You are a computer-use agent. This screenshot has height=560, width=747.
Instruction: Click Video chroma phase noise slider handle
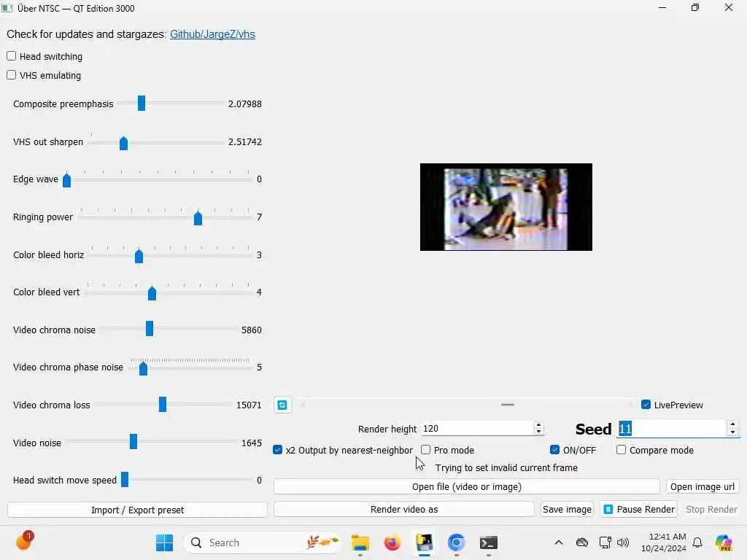[x=143, y=368]
